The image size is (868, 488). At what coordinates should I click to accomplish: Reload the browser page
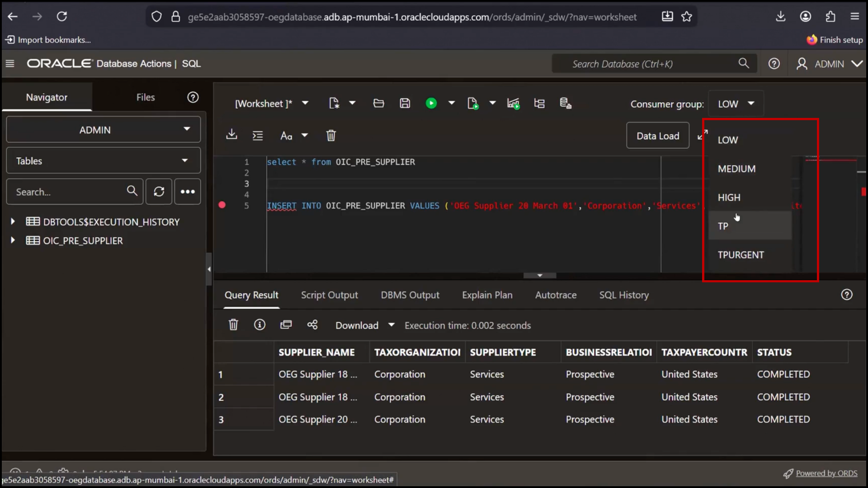(62, 17)
